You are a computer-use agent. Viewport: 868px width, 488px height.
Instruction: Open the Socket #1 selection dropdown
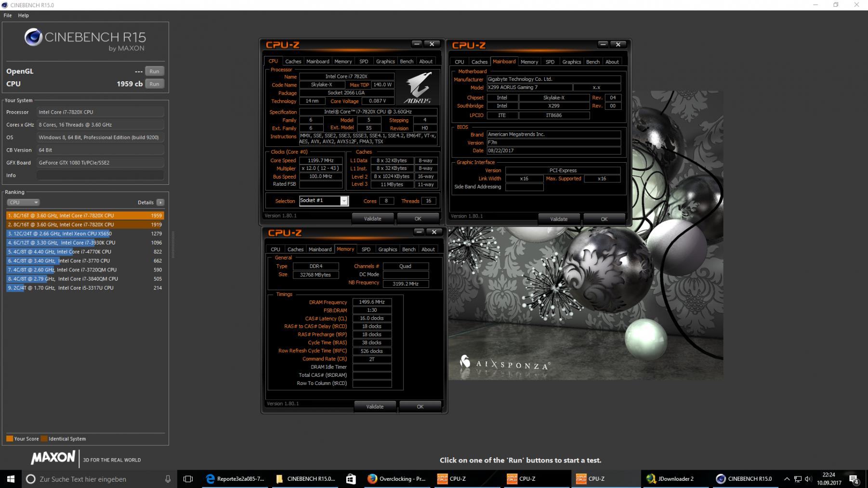click(x=344, y=201)
